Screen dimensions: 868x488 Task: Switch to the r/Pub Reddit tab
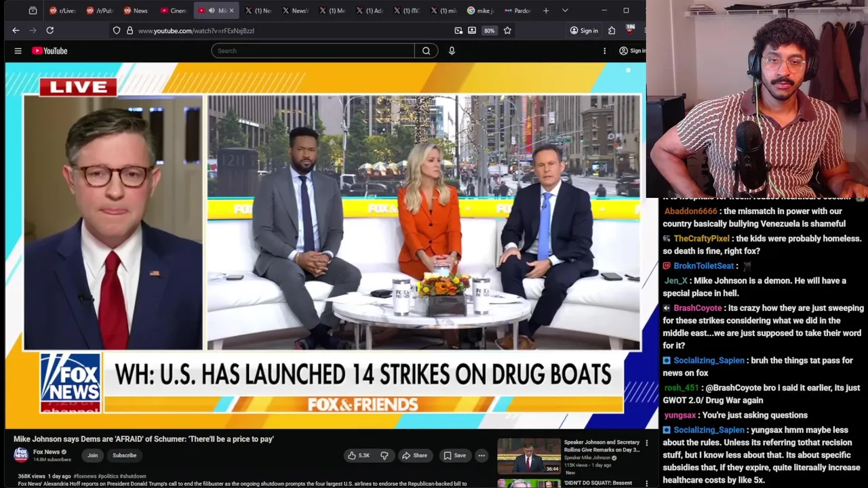point(100,11)
